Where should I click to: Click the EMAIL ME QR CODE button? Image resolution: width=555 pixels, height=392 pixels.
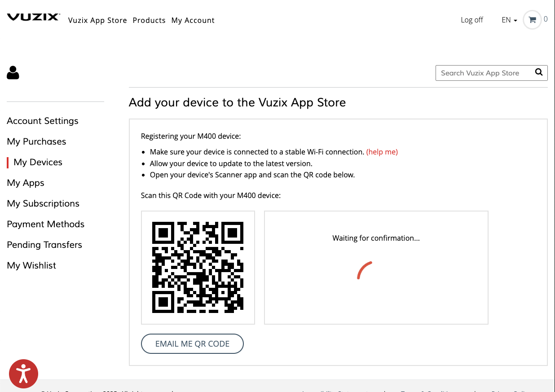(x=192, y=344)
